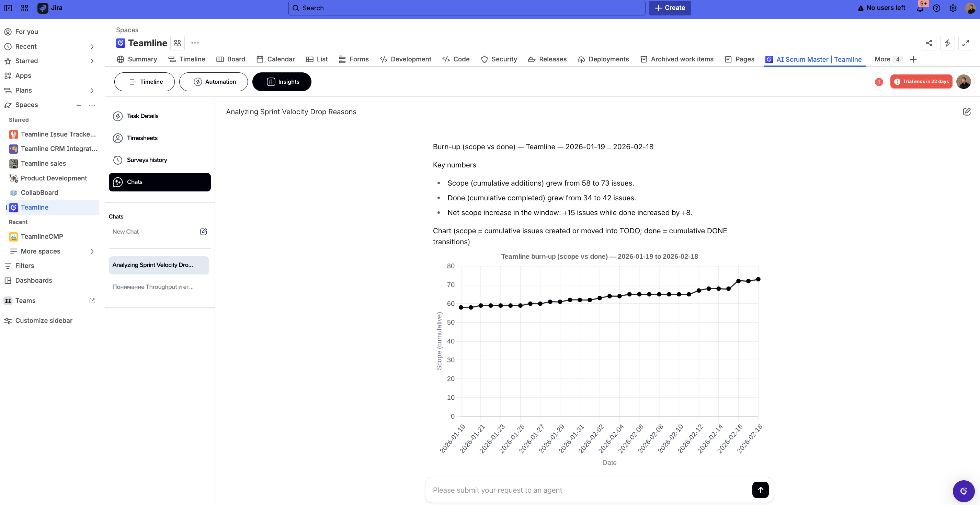Image resolution: width=980 pixels, height=505 pixels.
Task: Add a new tab with the plus icon
Action: click(x=913, y=59)
